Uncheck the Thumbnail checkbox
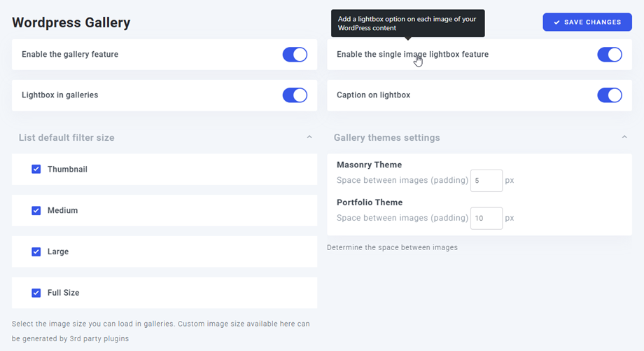The width and height of the screenshot is (644, 351). tap(36, 170)
